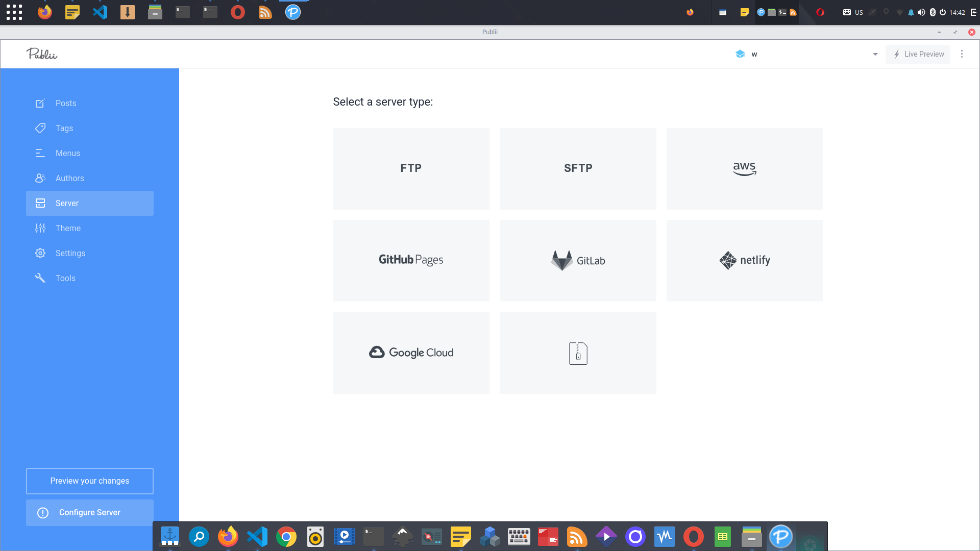The height and width of the screenshot is (551, 980).
Task: Click the power icon in the system tray
Action: (943, 12)
